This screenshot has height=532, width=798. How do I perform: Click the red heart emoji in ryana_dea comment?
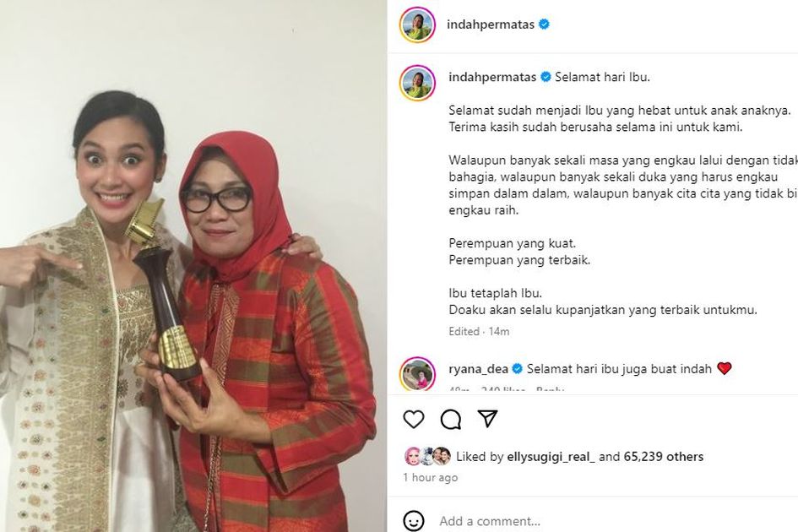(724, 368)
